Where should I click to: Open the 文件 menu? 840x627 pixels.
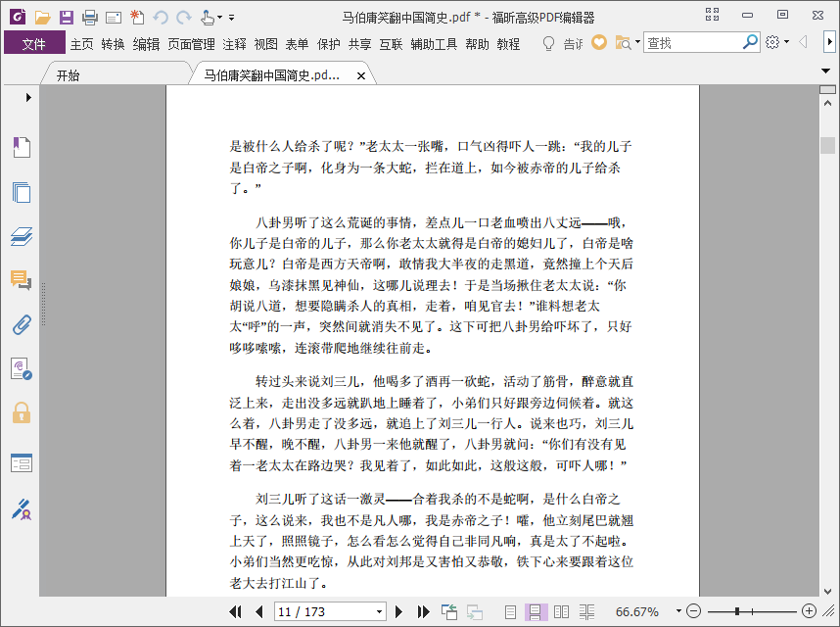pos(34,43)
